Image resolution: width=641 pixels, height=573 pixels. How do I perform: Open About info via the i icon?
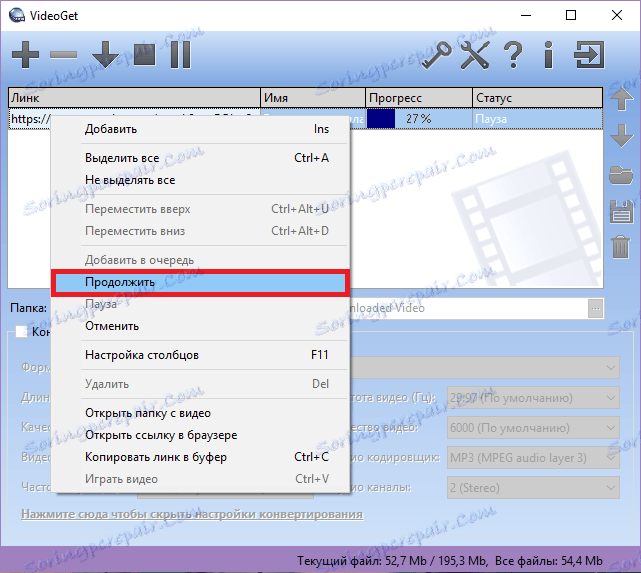(x=549, y=54)
